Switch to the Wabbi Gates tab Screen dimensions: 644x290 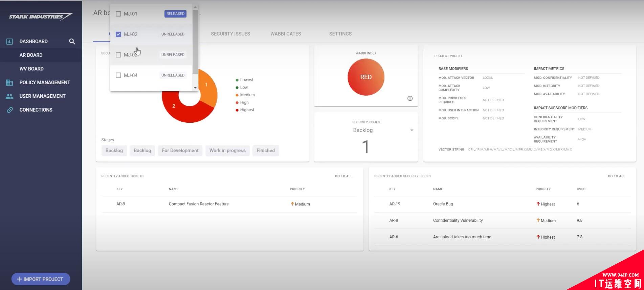[x=285, y=34]
